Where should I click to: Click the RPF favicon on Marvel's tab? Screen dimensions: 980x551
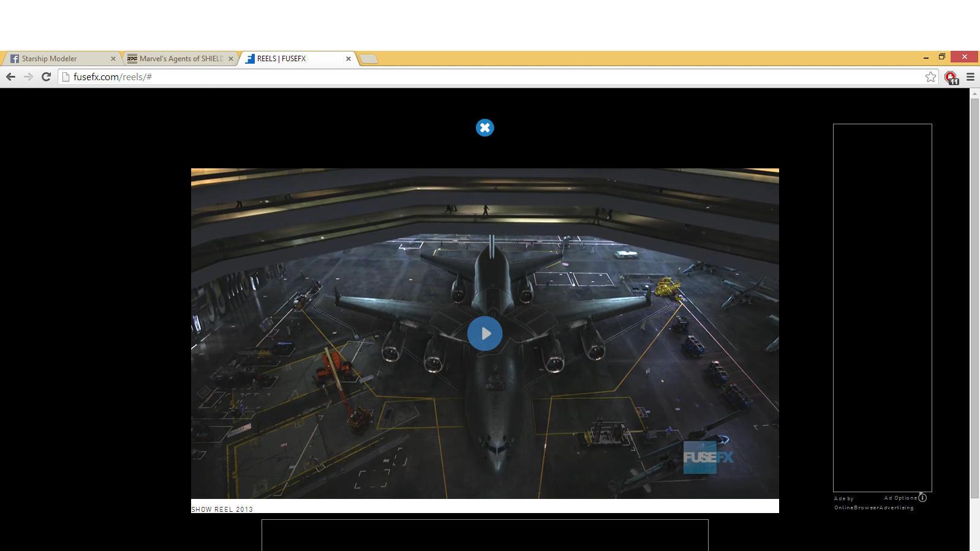coord(132,59)
